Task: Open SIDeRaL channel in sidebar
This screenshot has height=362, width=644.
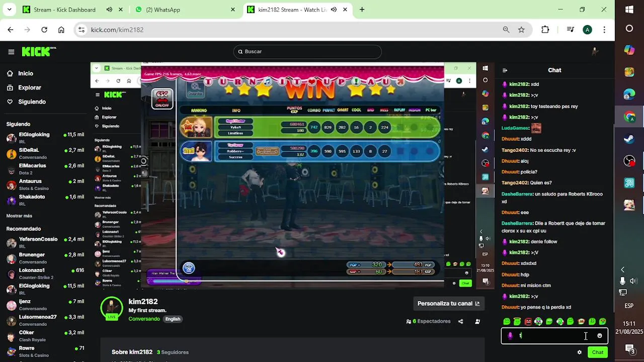Action: tap(45, 153)
